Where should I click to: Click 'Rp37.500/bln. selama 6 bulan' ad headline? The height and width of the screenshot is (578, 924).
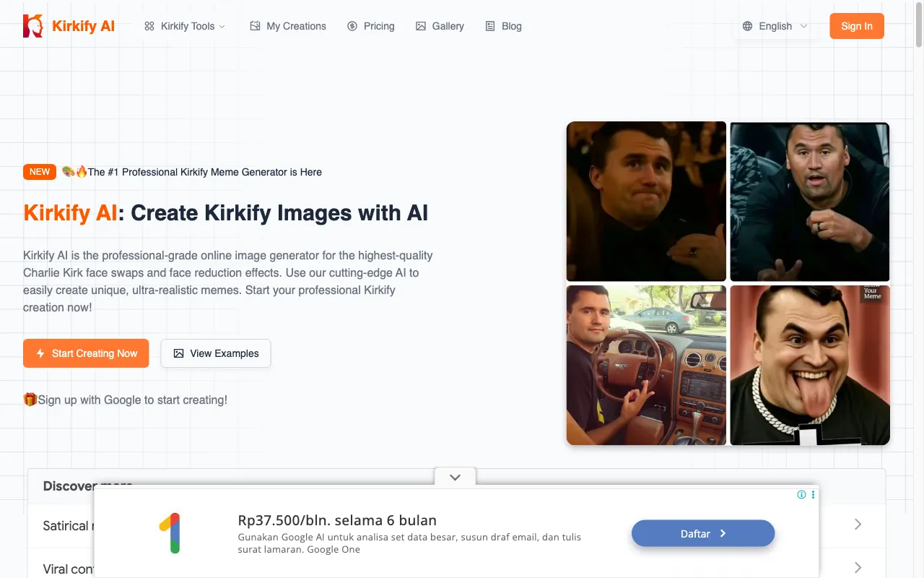pyautogui.click(x=337, y=520)
